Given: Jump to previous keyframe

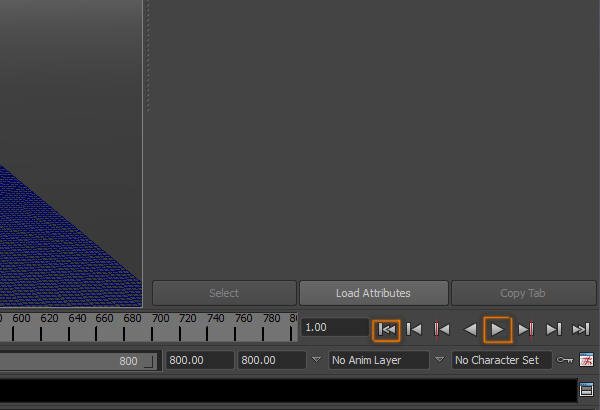Looking at the screenshot, I should click(x=441, y=329).
